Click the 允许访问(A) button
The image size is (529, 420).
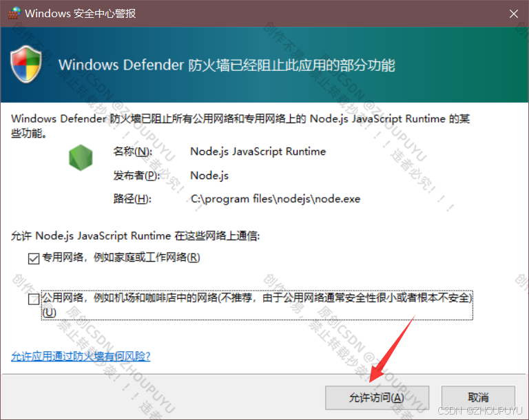(x=377, y=398)
